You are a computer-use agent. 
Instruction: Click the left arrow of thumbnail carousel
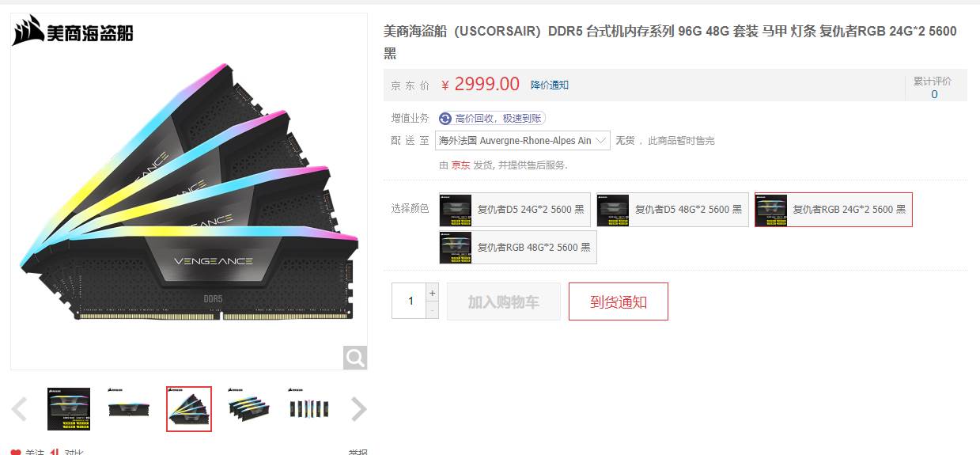tap(20, 409)
